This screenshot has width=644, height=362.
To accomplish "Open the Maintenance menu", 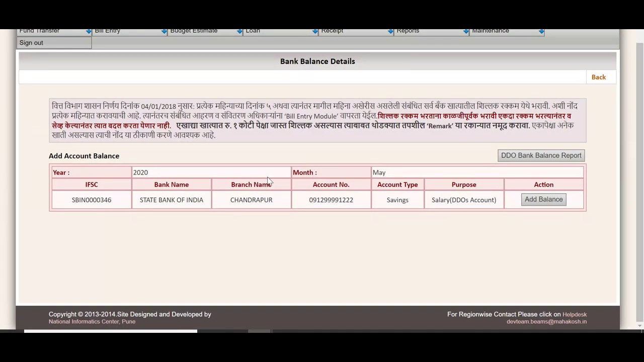I will pos(507,32).
